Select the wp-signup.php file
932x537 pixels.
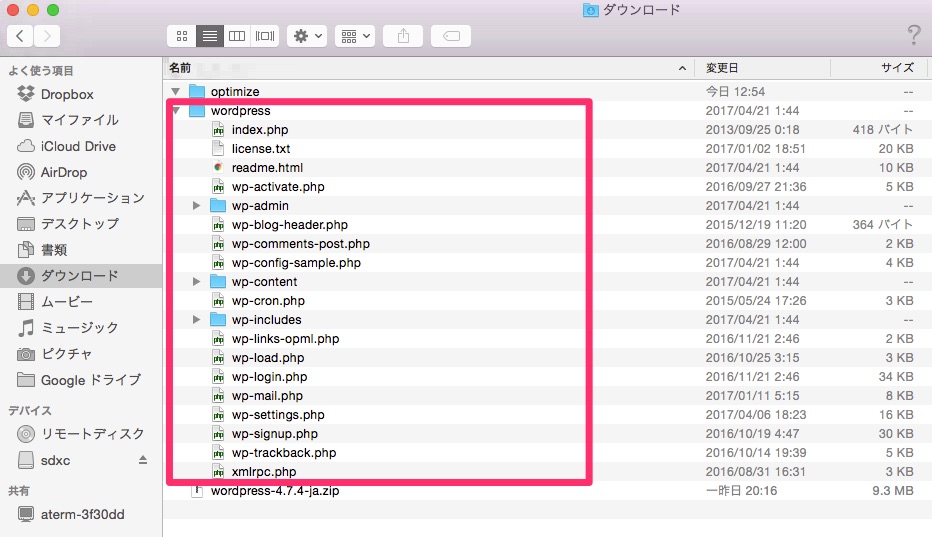tap(275, 434)
